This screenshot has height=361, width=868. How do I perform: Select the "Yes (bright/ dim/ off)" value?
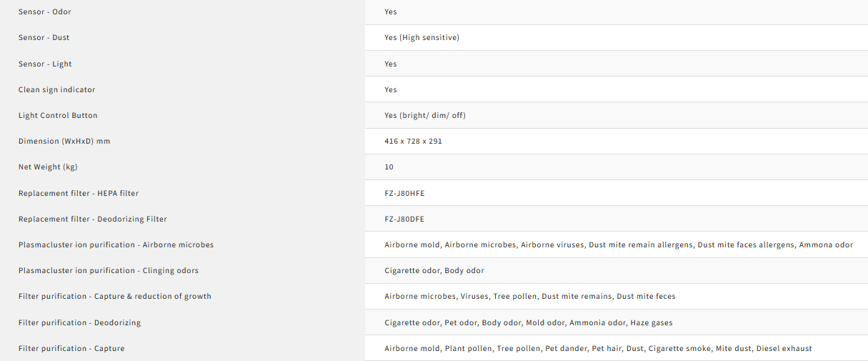pyautogui.click(x=424, y=116)
